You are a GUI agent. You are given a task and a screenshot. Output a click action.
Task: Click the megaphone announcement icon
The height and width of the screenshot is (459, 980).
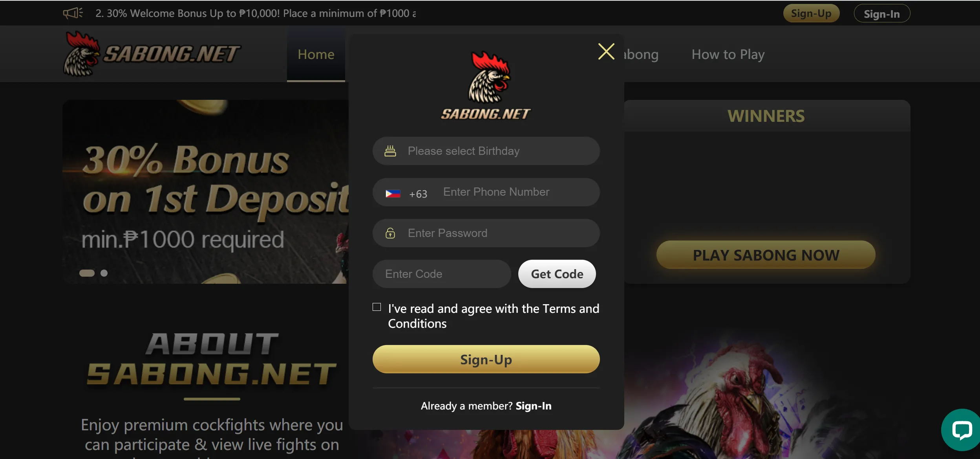[72, 13]
